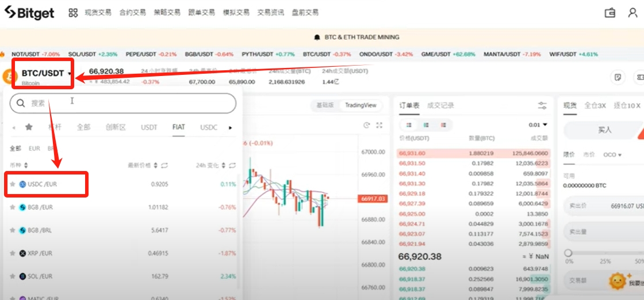
Task: Select the favorites star tab
Action: (29, 127)
